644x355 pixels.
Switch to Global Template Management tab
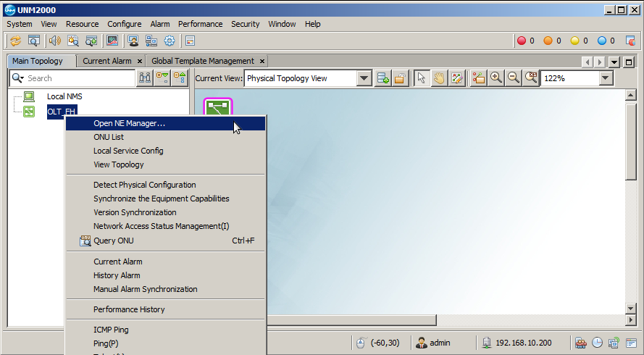[x=203, y=62]
